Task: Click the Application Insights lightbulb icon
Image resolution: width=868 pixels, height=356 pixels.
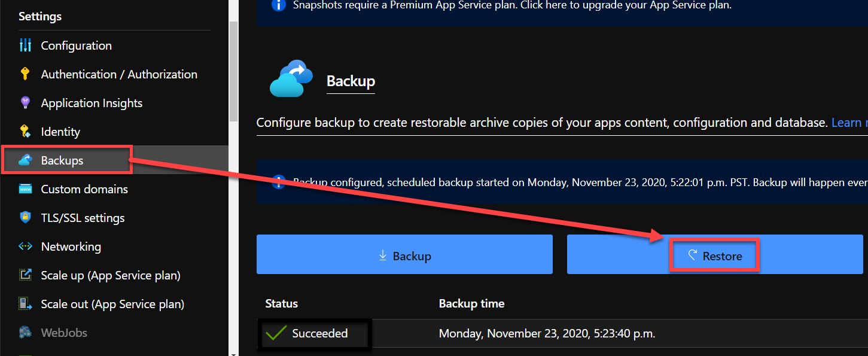Action: point(25,103)
